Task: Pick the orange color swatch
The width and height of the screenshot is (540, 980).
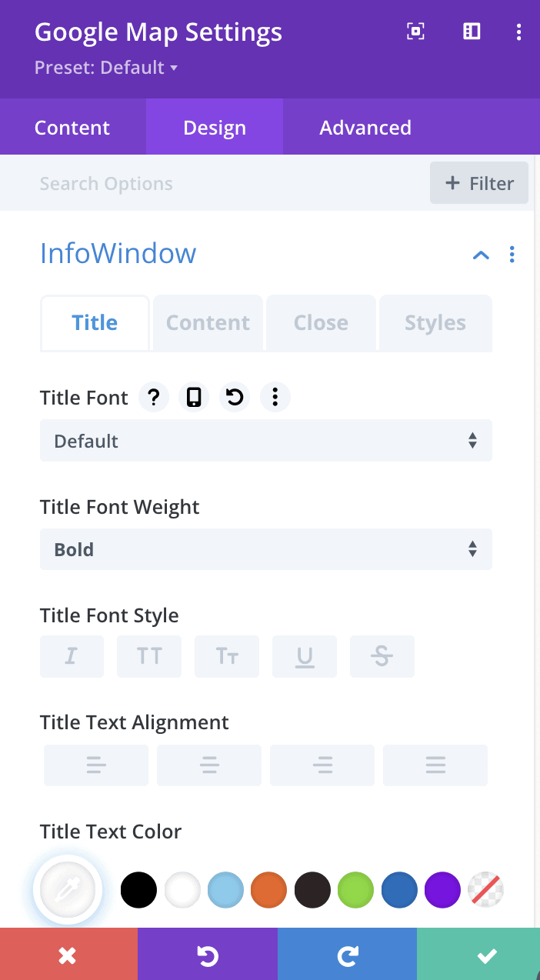Action: 268,890
